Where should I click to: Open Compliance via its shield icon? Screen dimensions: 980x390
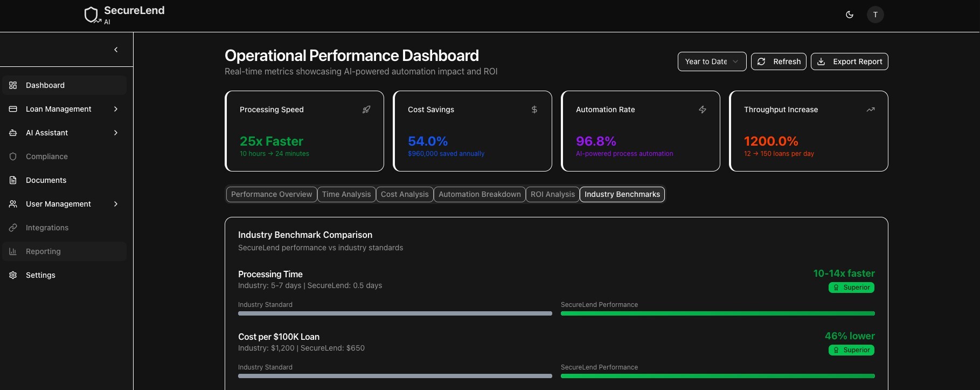click(13, 156)
